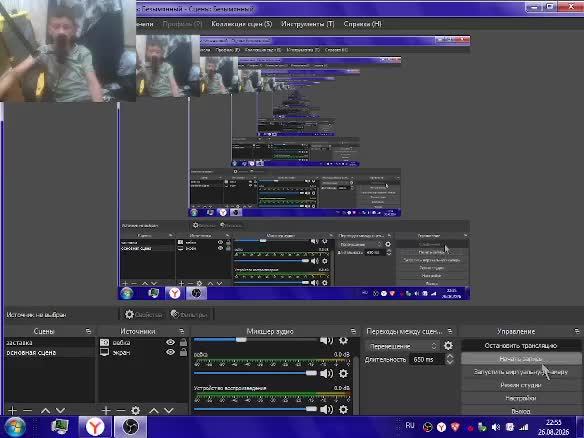Viewport: 584px width, 438px height.
Task: Mute the вебка audio channel
Action: [x=327, y=373]
